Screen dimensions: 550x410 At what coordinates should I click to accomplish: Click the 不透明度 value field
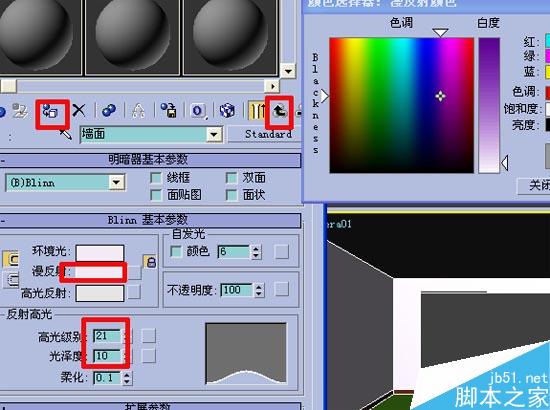pos(236,290)
